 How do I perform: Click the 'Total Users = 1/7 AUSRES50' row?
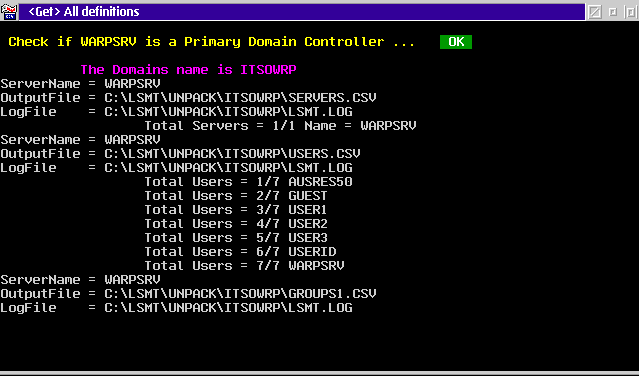coord(248,182)
